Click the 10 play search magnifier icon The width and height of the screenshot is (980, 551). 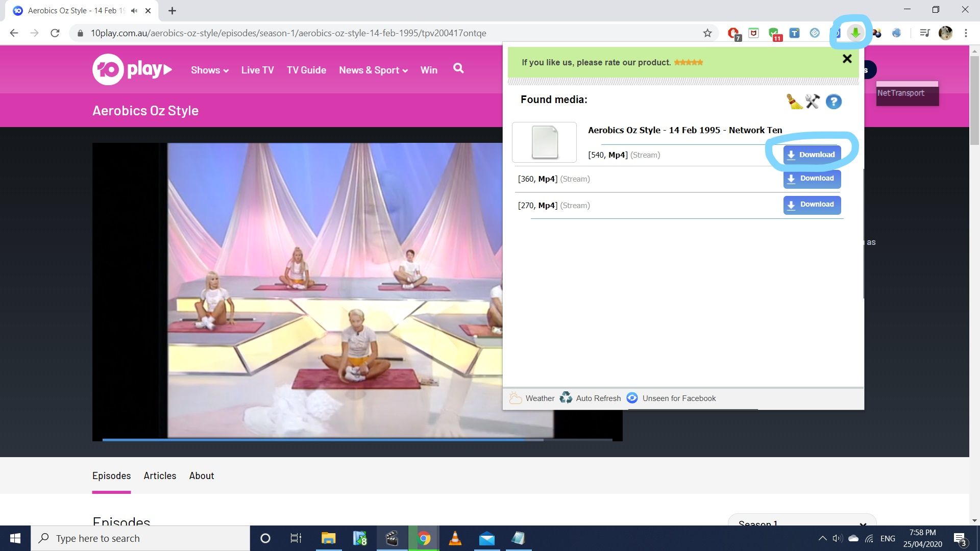[458, 68]
